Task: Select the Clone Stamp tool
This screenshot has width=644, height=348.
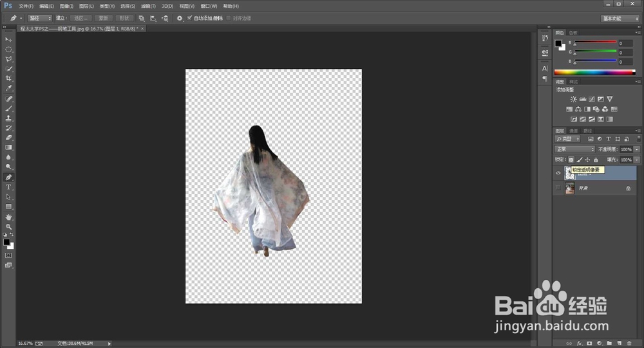Action: (8, 118)
